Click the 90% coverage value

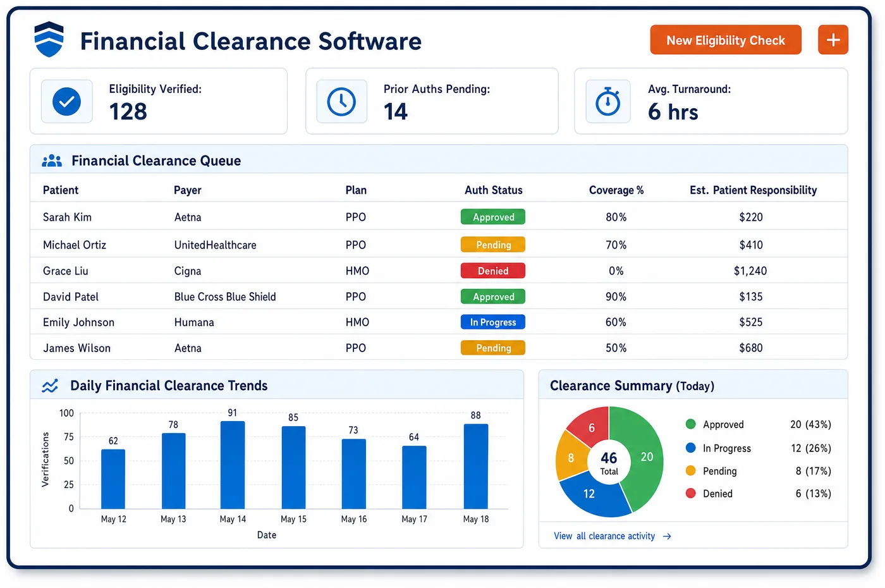616,297
